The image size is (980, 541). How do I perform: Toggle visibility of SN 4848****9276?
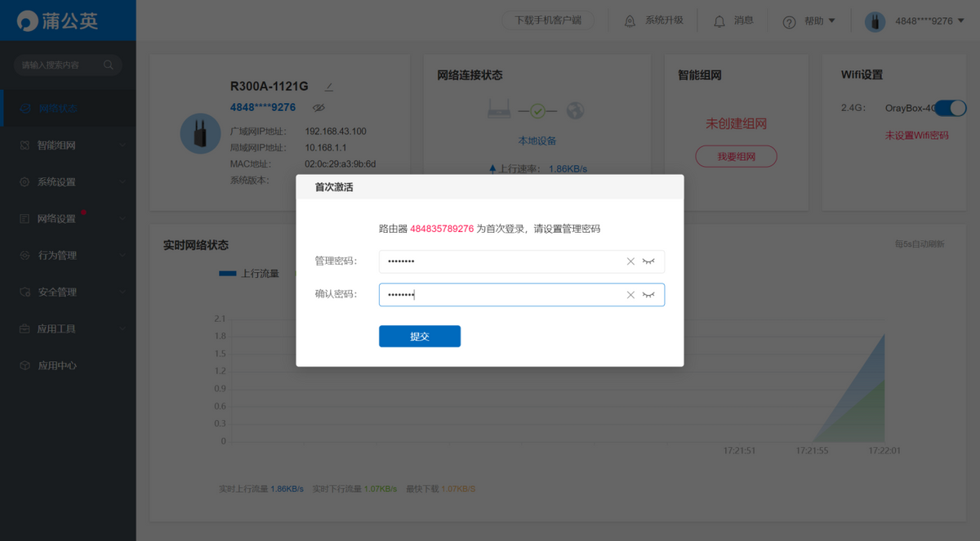tap(319, 108)
